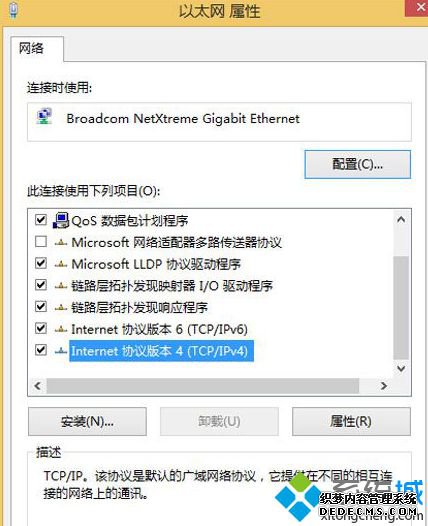Click the TCP/IPv4 protocol icon
This screenshot has width=428, height=526.
(x=61, y=351)
